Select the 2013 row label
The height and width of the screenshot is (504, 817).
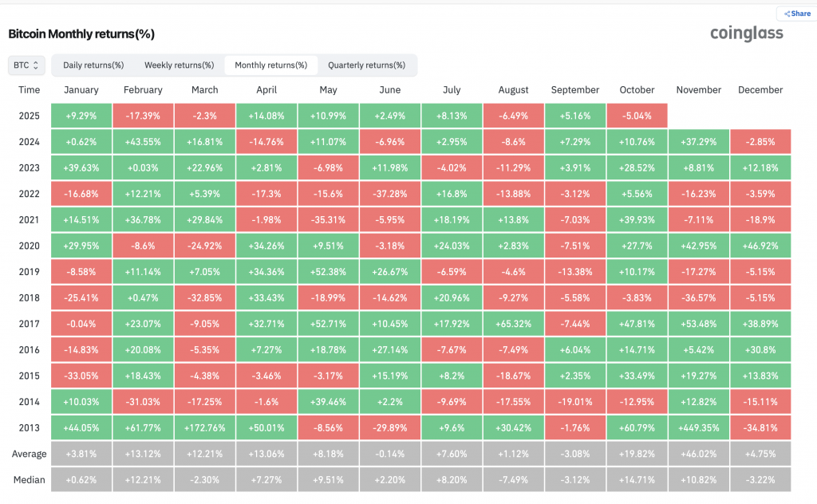pos(30,427)
